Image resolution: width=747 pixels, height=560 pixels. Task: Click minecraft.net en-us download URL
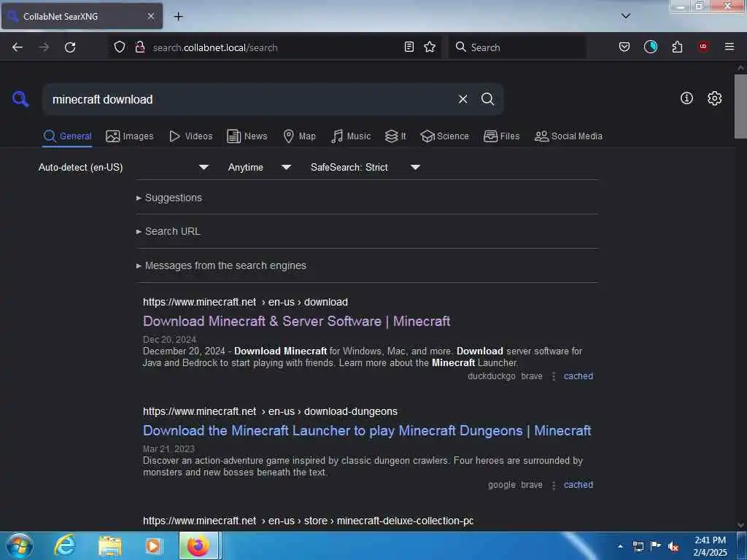pyautogui.click(x=245, y=303)
